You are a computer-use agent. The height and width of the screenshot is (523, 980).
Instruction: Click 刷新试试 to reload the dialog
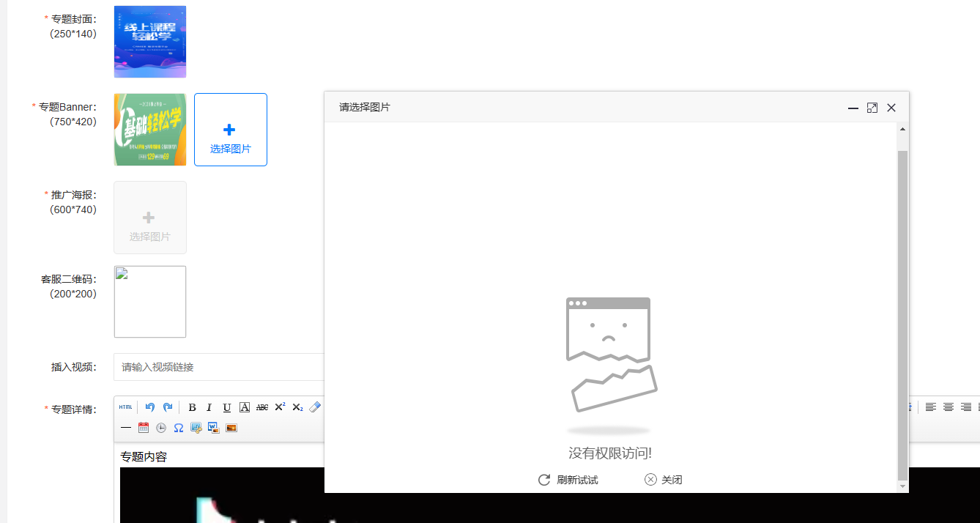(568, 480)
